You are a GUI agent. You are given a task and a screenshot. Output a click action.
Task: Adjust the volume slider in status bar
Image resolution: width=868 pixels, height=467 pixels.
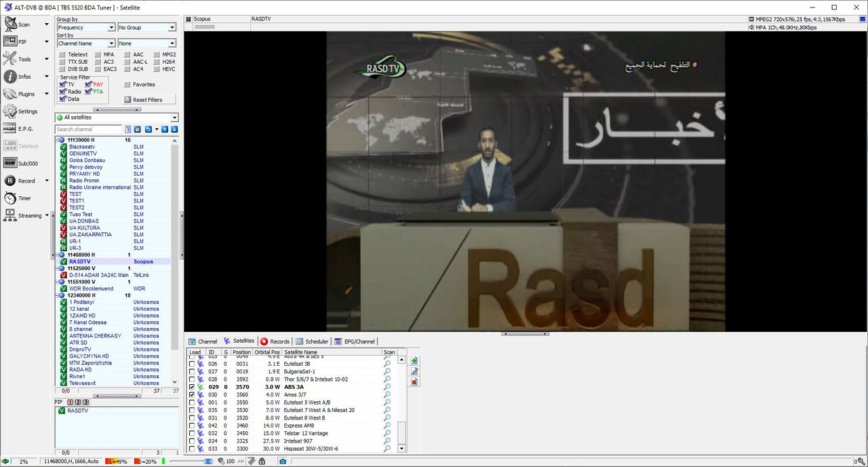click(191, 462)
